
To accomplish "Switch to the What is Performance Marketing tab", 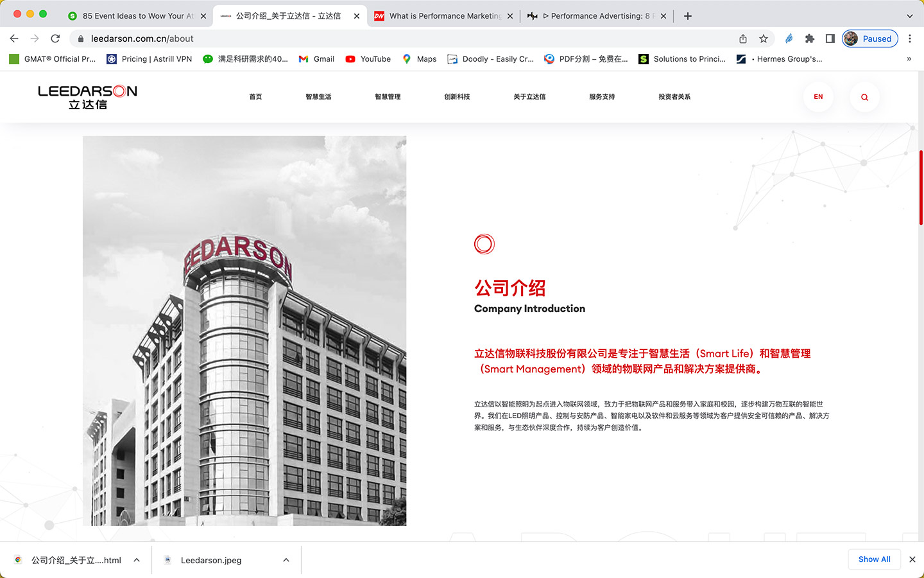I will tap(444, 16).
